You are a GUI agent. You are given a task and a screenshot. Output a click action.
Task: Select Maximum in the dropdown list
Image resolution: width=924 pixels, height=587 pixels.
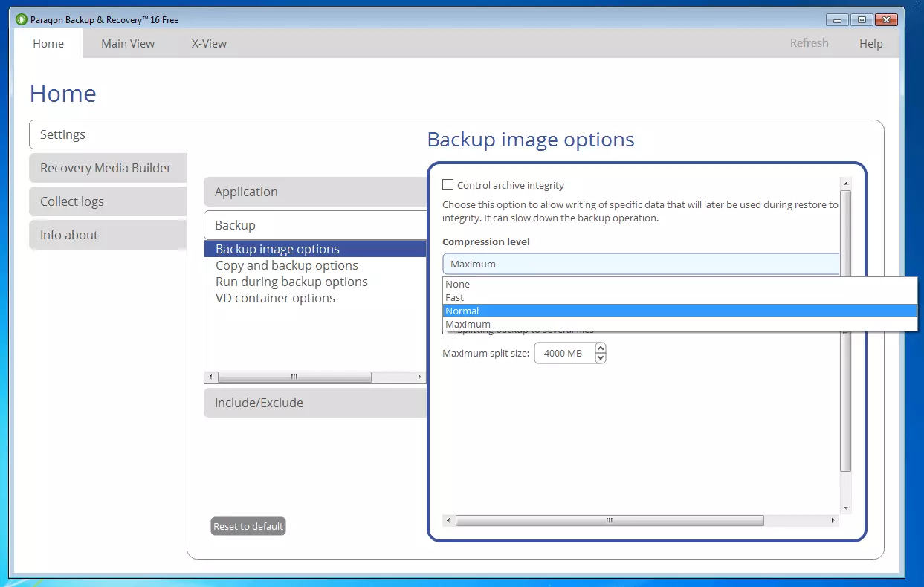tap(468, 325)
